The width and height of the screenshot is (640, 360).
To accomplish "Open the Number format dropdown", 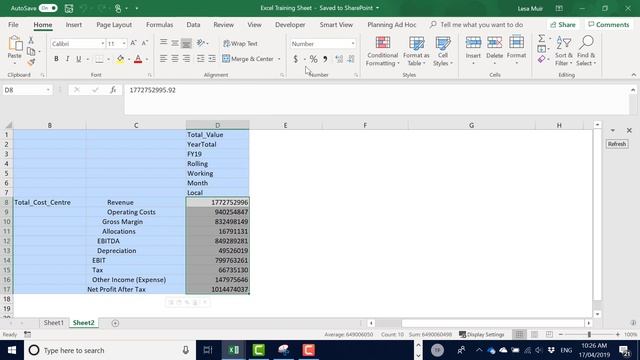I will pos(353,44).
